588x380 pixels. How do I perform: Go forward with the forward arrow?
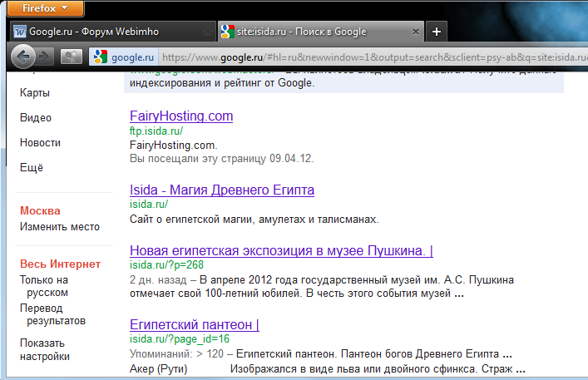pyautogui.click(x=44, y=57)
